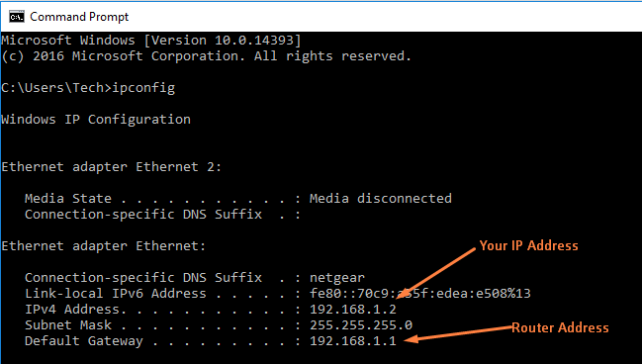Click the 'Ethernet adapter Ethernet:' heading
The height and width of the screenshot is (364, 642).
pyautogui.click(x=104, y=246)
